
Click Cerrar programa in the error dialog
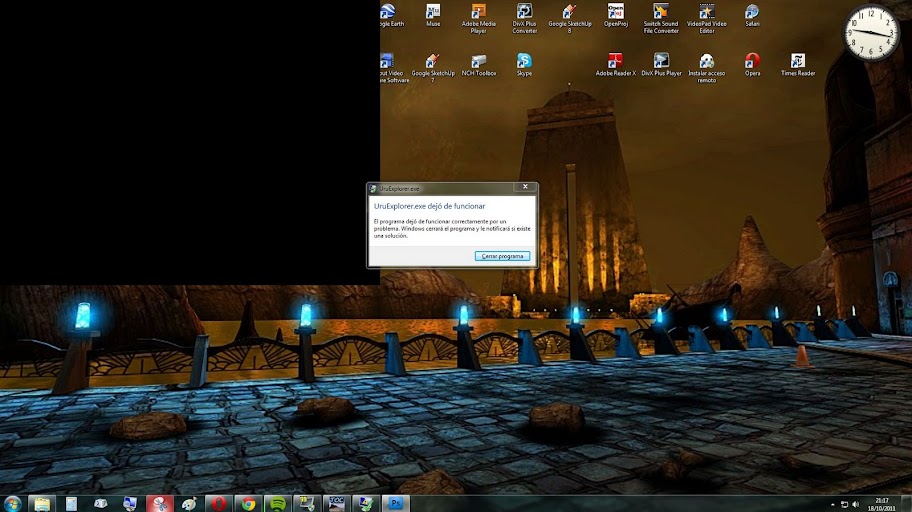tap(503, 256)
